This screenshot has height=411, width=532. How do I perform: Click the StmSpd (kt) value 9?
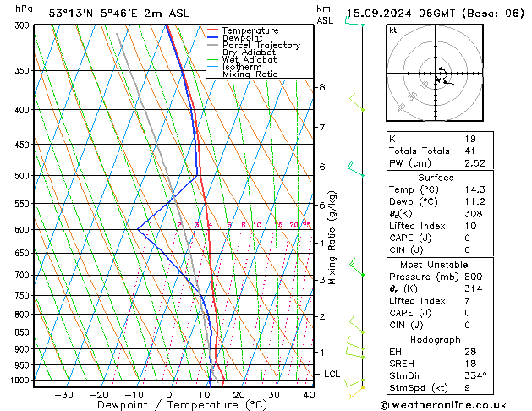(467, 388)
